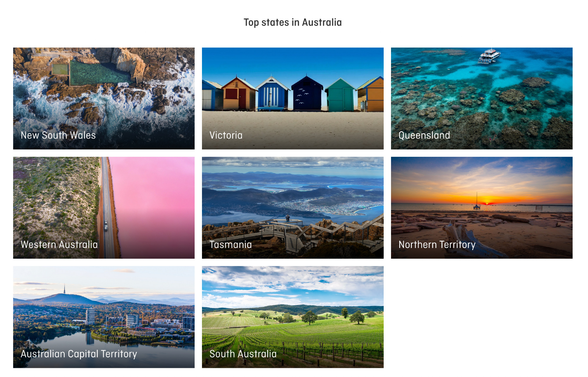Choose the South Australia vineyard tile
The height and width of the screenshot is (377, 588).
pos(293,317)
